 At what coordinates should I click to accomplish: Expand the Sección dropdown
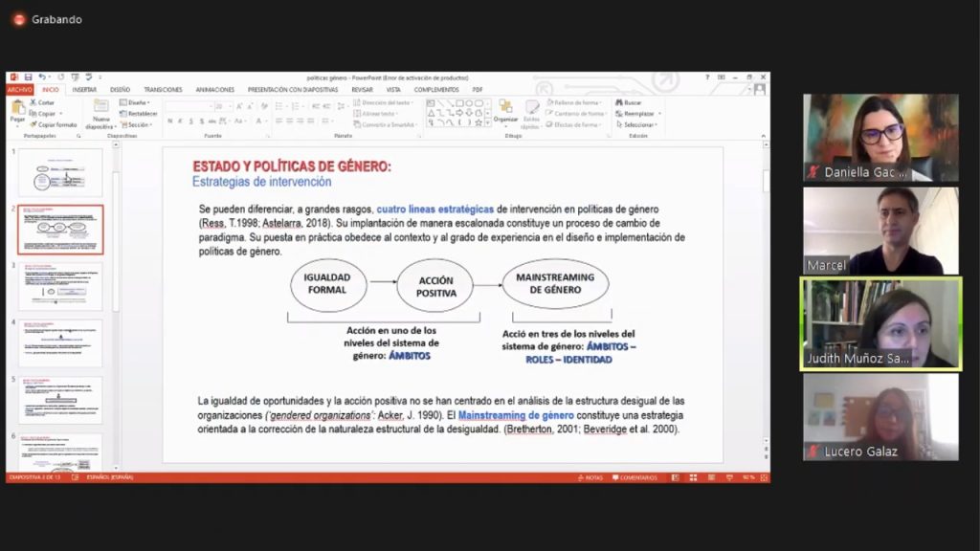137,124
